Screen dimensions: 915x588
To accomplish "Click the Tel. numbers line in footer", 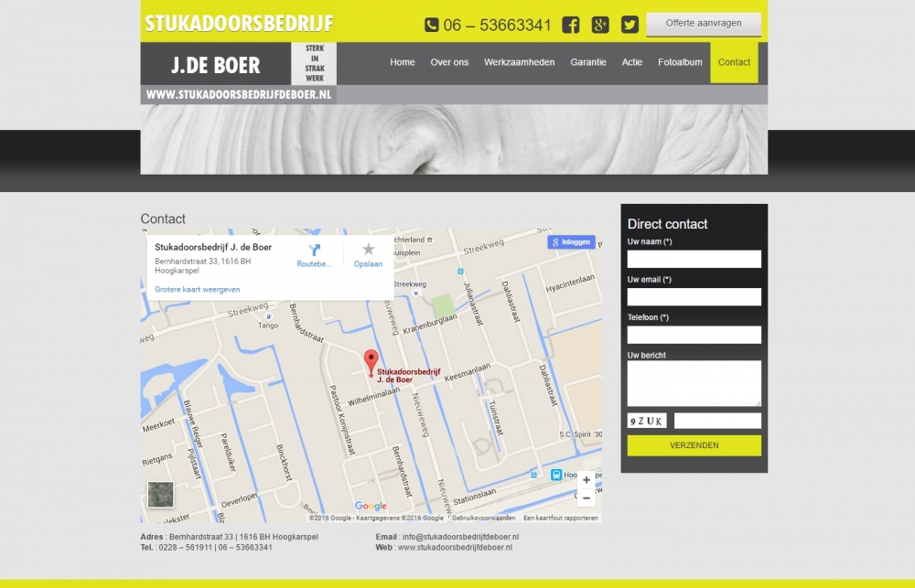I will coord(207,548).
